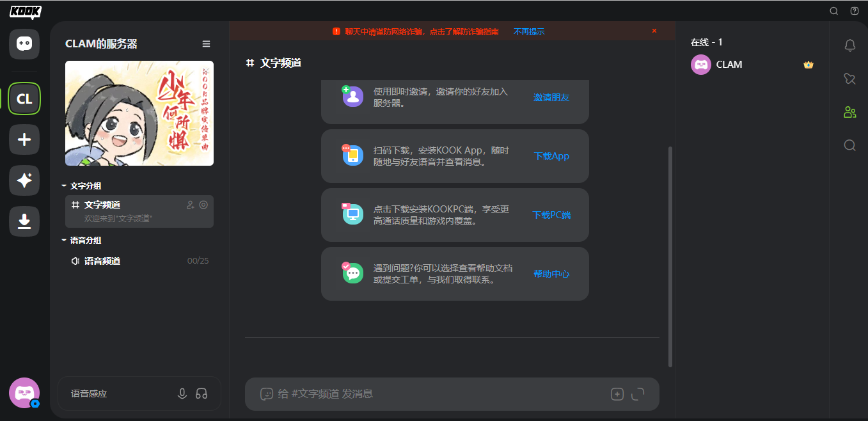Click the server banner artwork image
This screenshot has width=868, height=421.
(x=139, y=113)
